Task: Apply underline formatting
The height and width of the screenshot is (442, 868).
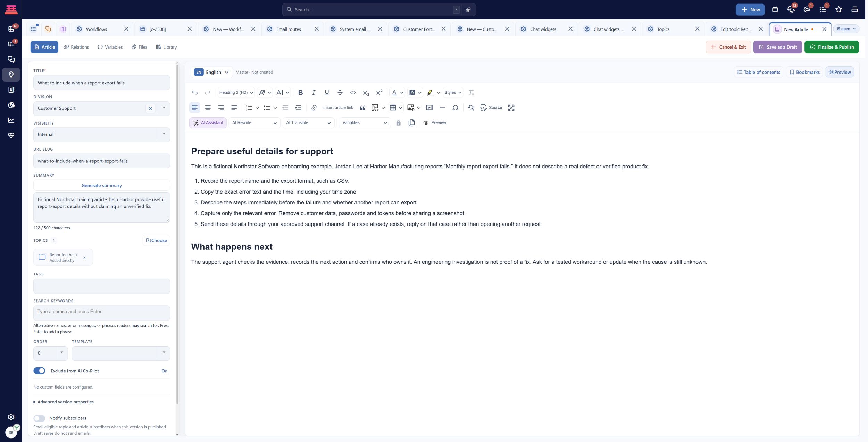Action: [x=327, y=93]
